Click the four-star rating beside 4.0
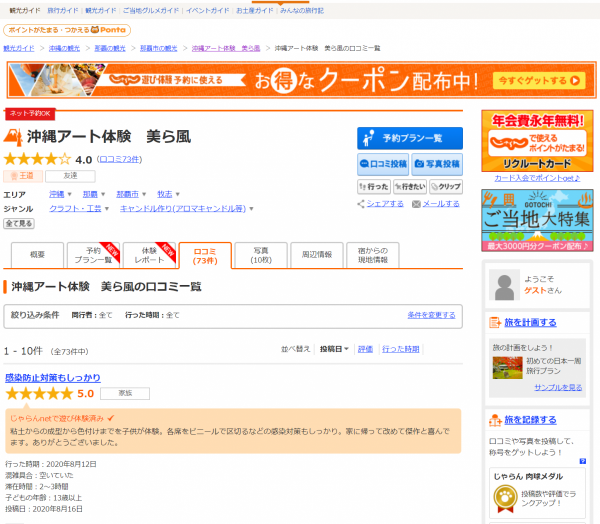The width and height of the screenshot is (600, 524). click(38, 159)
